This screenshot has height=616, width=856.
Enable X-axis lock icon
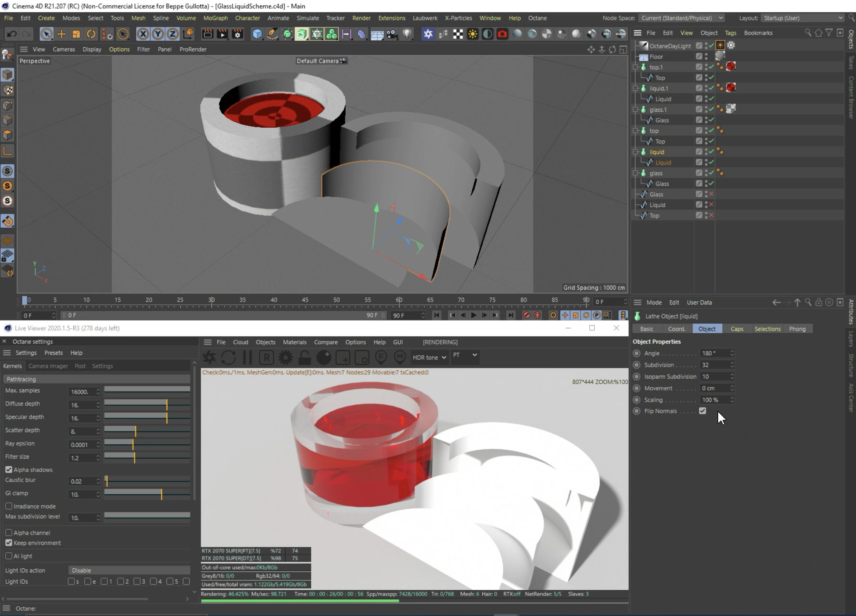coord(143,34)
